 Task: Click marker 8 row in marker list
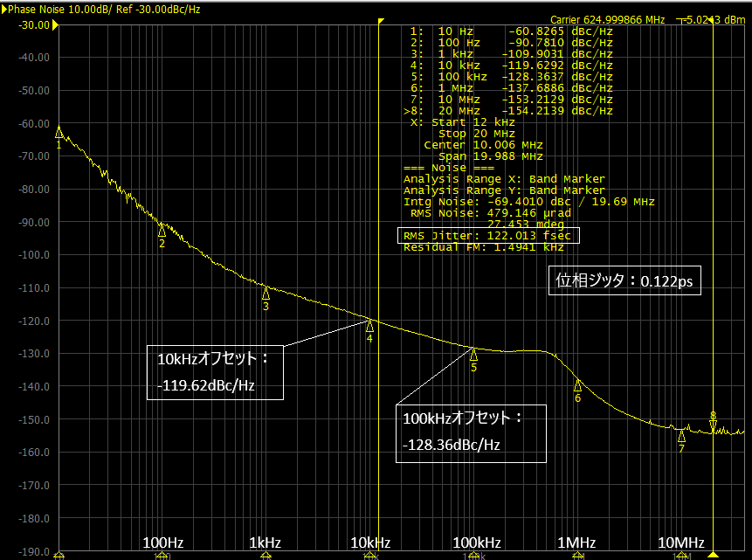(508, 111)
